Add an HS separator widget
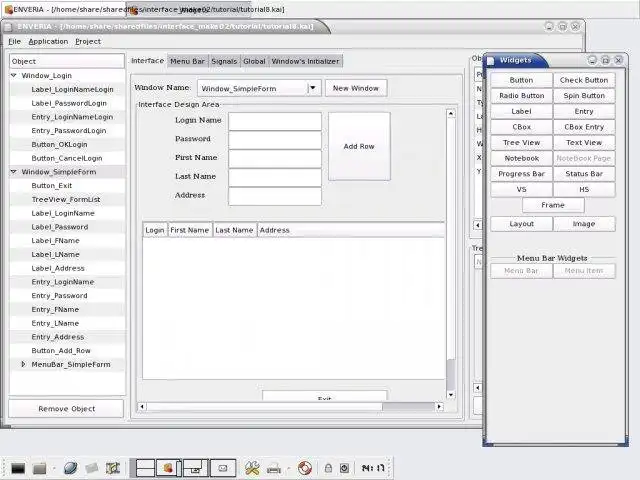Viewport: 640px width, 480px height. [584, 189]
